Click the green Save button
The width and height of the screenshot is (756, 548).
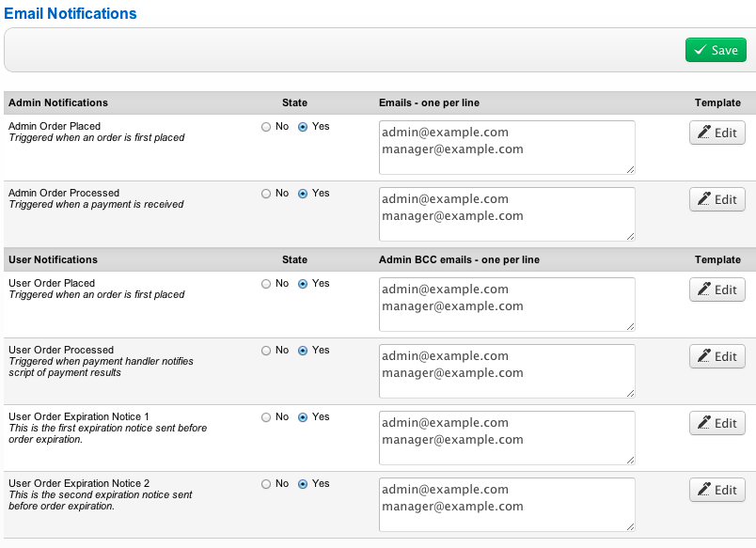point(716,50)
